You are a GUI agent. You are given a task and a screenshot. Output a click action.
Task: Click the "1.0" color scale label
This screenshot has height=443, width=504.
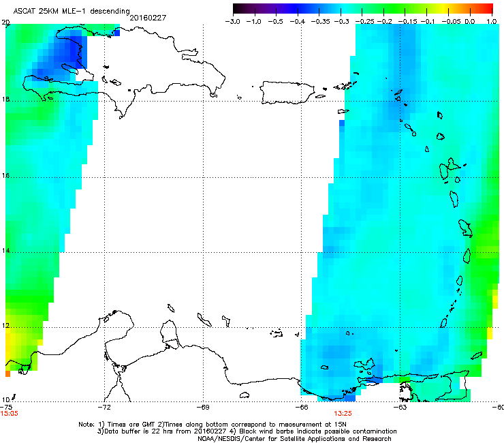(492, 22)
